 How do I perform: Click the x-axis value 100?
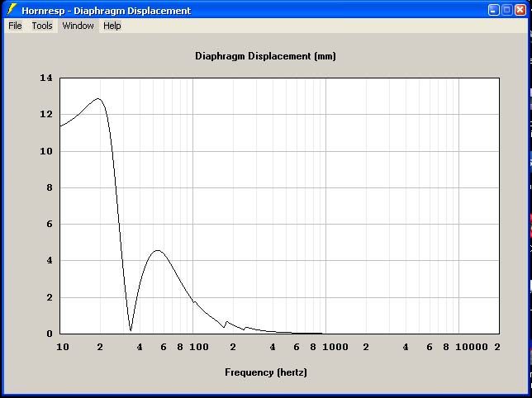[x=199, y=347]
